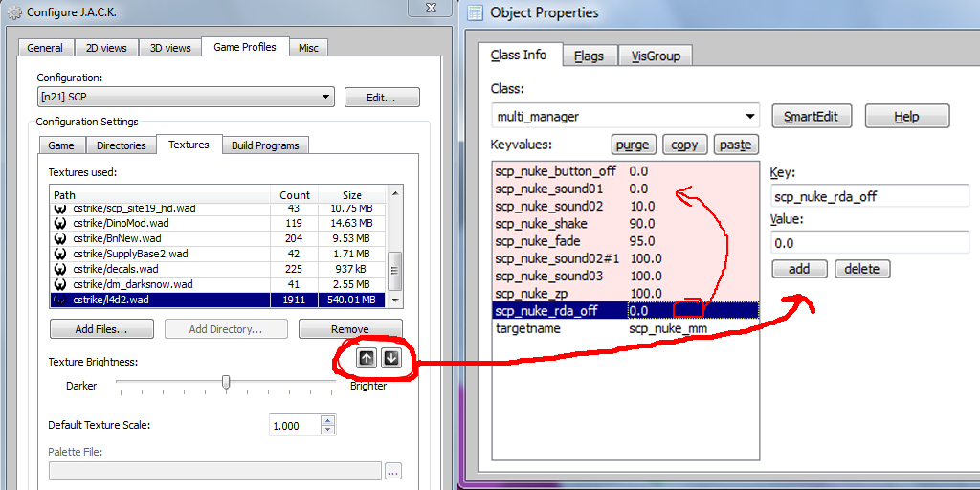This screenshot has width=980, height=490.
Task: Click the Value input field
Action: [870, 243]
